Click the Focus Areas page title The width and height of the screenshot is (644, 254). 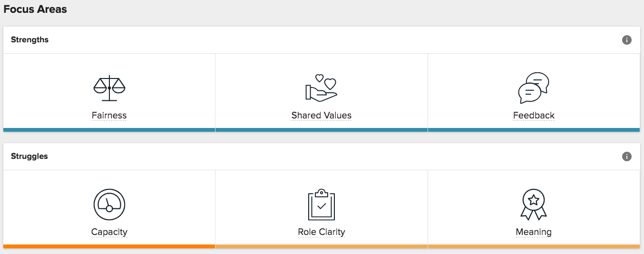(x=35, y=9)
